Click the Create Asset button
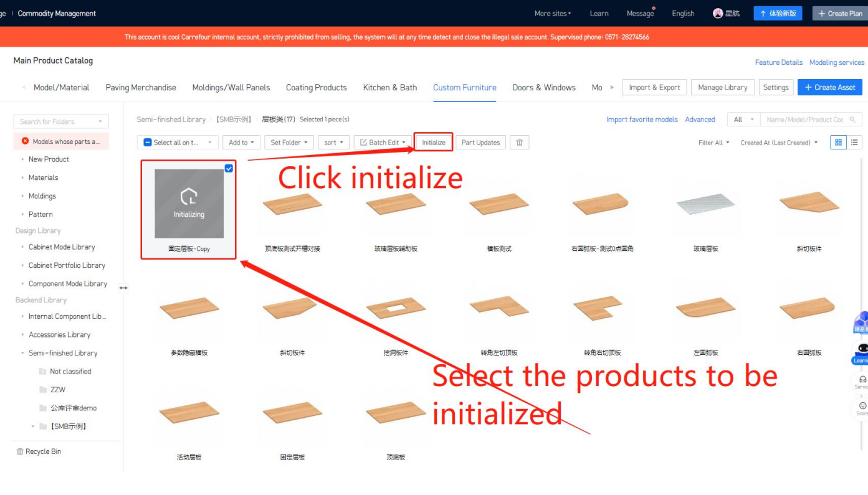868x495 pixels. (830, 87)
